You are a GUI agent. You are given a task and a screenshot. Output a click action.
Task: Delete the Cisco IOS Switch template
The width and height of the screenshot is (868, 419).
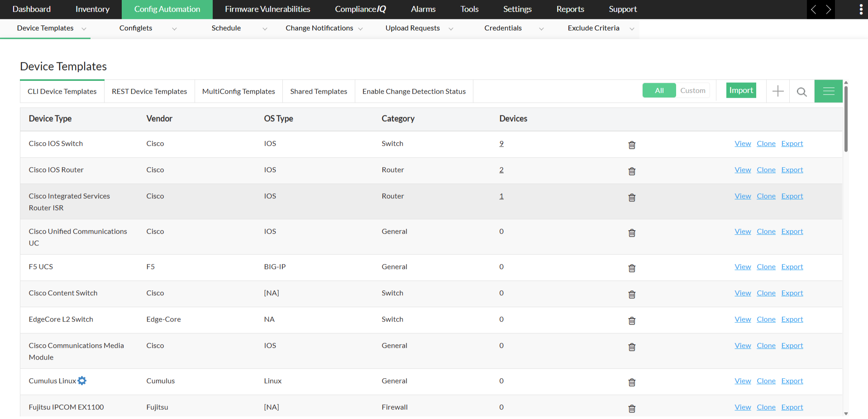point(632,145)
